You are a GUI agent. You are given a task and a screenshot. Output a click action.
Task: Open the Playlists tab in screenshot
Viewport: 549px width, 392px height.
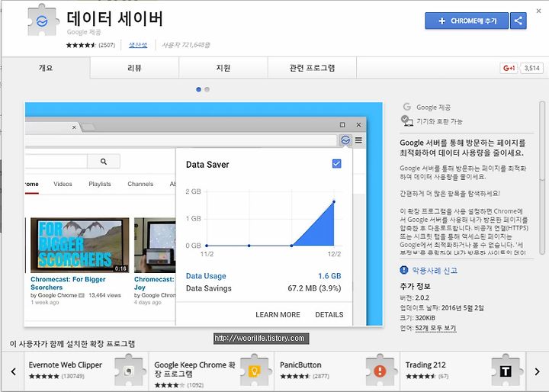(x=100, y=184)
